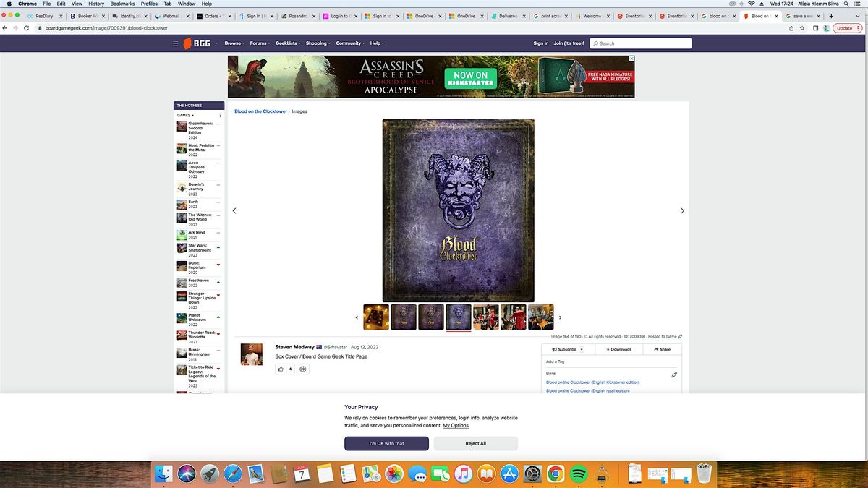Open the Bookmarks menu in menu bar
The image size is (868, 488).
pyautogui.click(x=122, y=4)
